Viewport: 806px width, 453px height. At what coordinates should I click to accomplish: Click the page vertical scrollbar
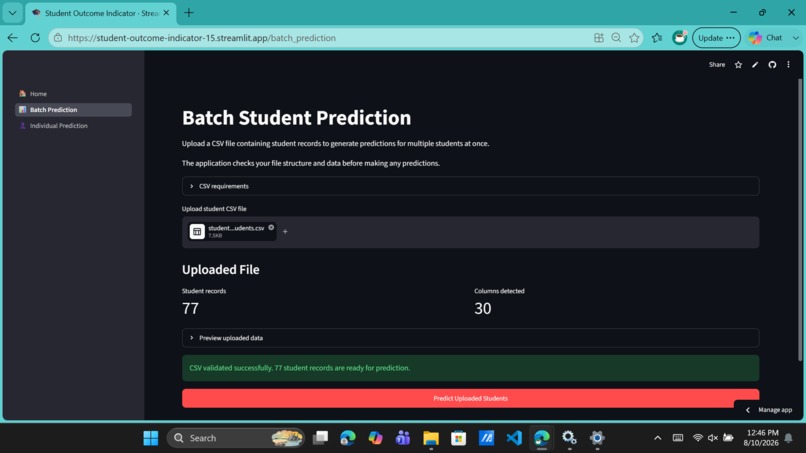(x=800, y=220)
